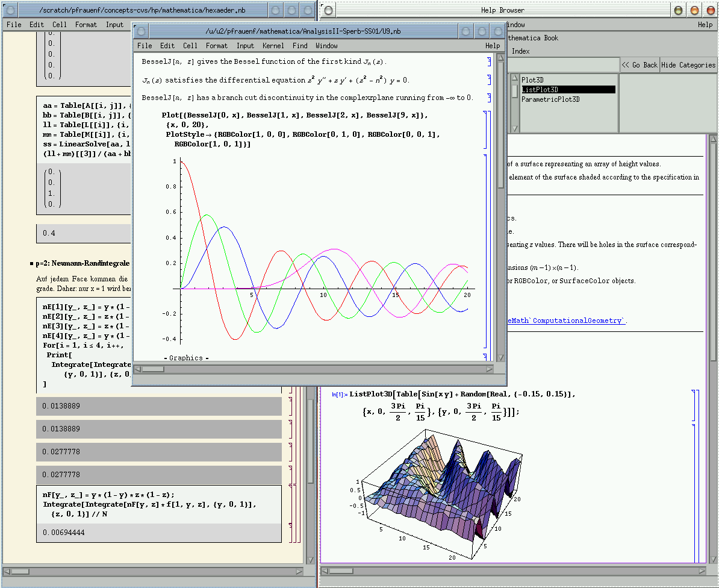Open the U9.nb window menu button
Image resolution: width=719 pixels, height=588 pixels.
tap(142, 31)
